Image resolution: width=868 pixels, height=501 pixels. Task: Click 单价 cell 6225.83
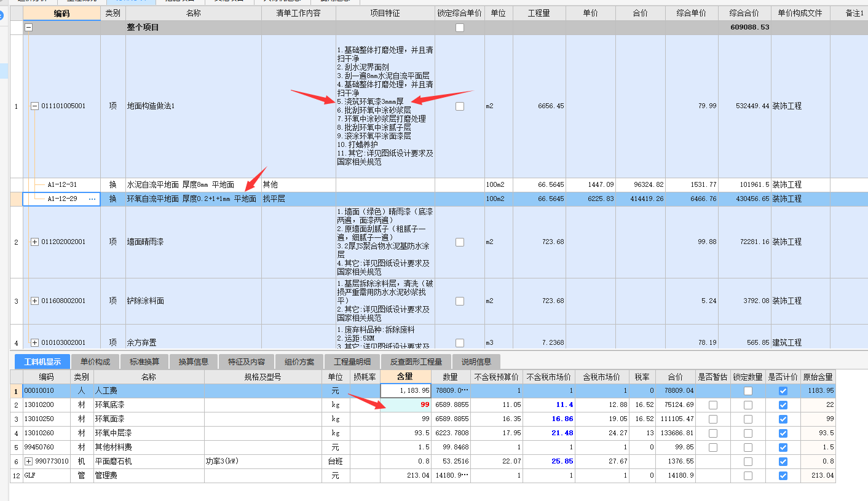click(592, 199)
